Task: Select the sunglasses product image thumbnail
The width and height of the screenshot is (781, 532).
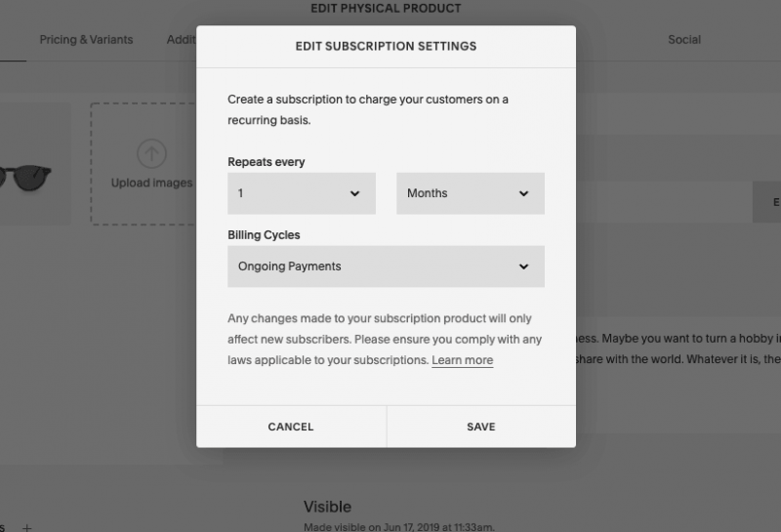Action: [30, 164]
